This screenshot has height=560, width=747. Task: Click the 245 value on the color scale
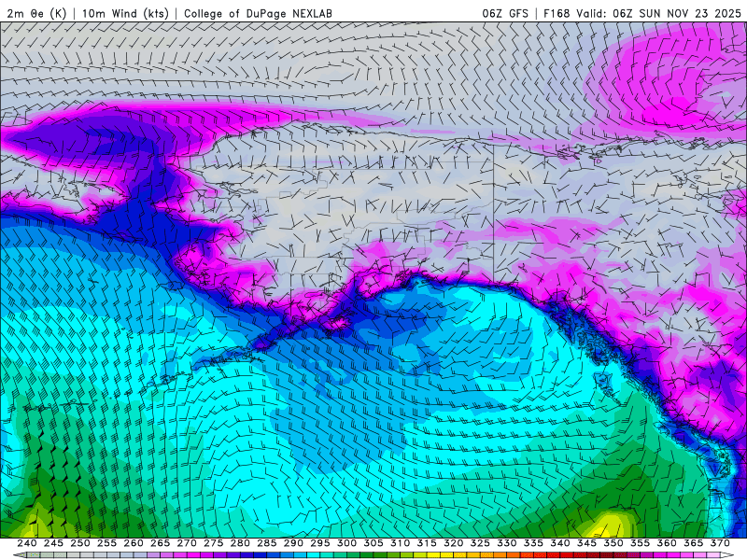53,543
